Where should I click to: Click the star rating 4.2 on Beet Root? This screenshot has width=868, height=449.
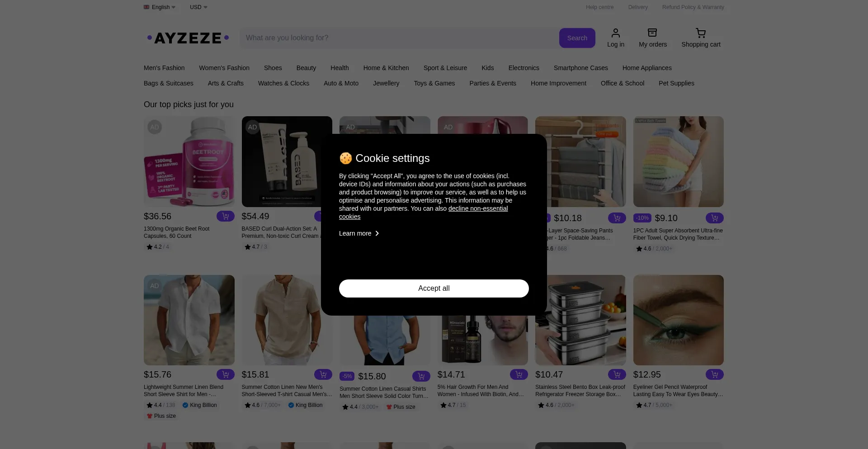[x=157, y=247]
